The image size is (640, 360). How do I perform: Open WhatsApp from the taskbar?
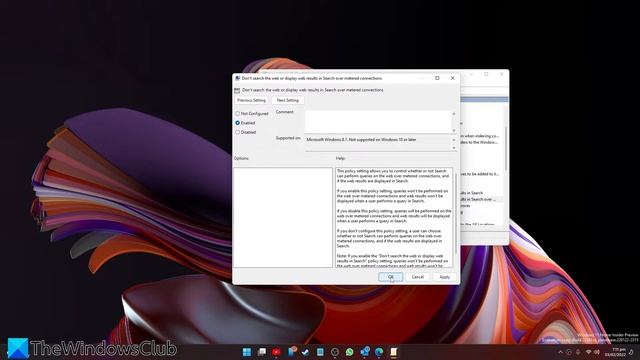349,352
